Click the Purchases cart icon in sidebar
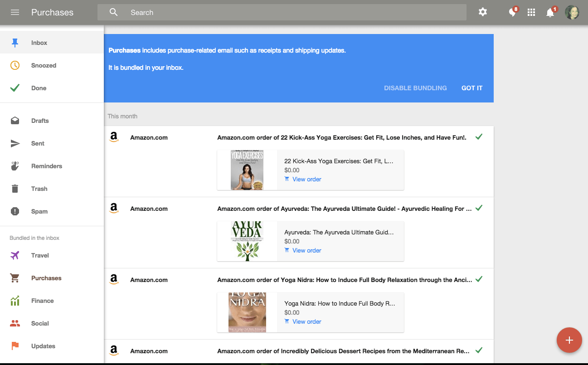This screenshot has width=588, height=365. pos(15,278)
